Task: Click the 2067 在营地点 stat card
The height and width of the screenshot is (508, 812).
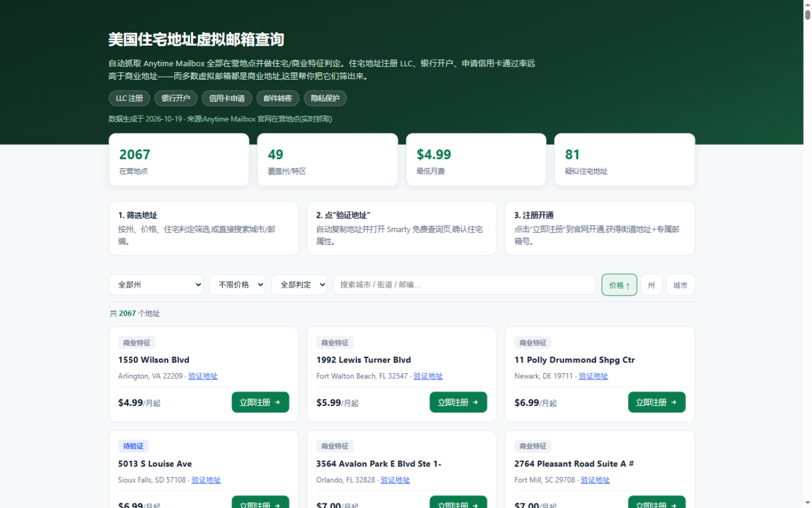Action: (x=179, y=160)
